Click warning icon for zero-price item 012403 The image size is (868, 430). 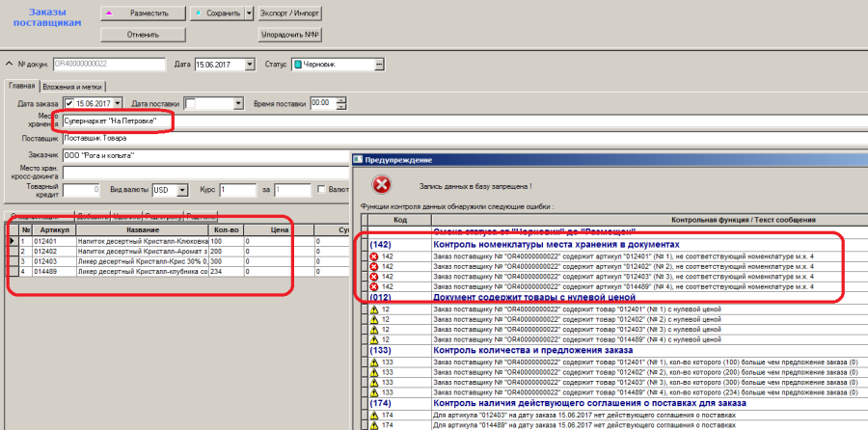[x=373, y=330]
